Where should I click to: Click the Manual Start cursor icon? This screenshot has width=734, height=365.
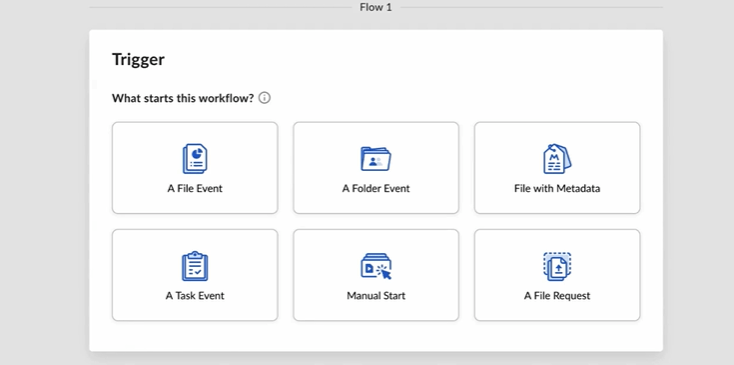[x=376, y=266]
